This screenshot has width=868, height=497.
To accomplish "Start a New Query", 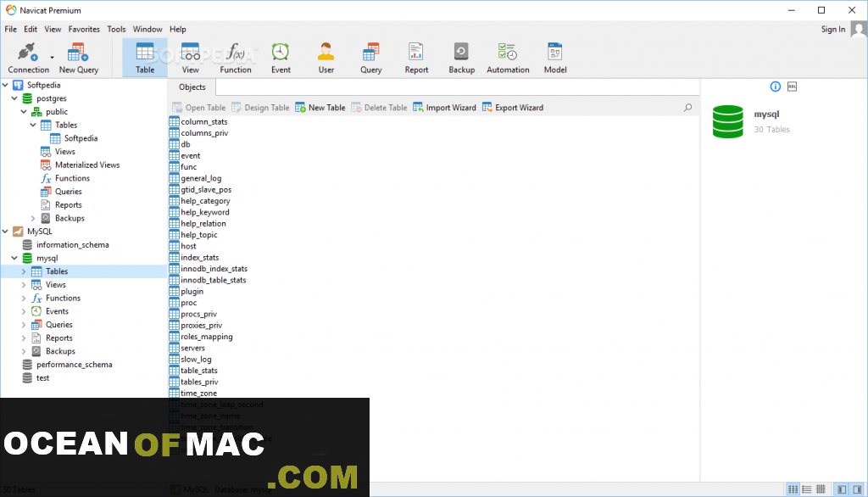I will tap(79, 58).
